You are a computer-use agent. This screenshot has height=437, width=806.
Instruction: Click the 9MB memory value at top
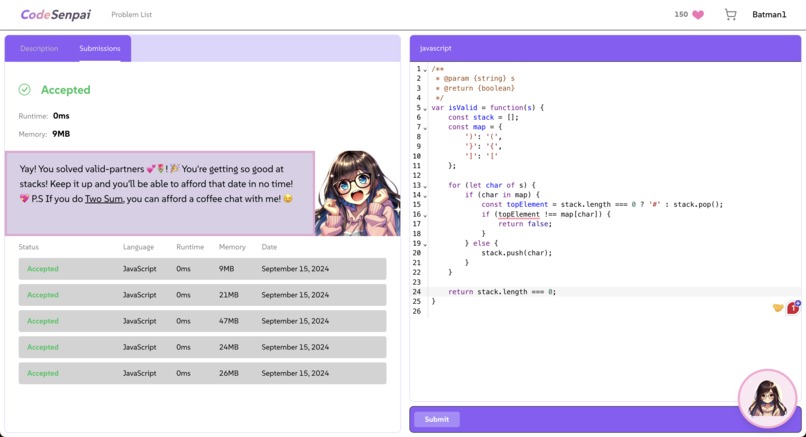pos(61,134)
